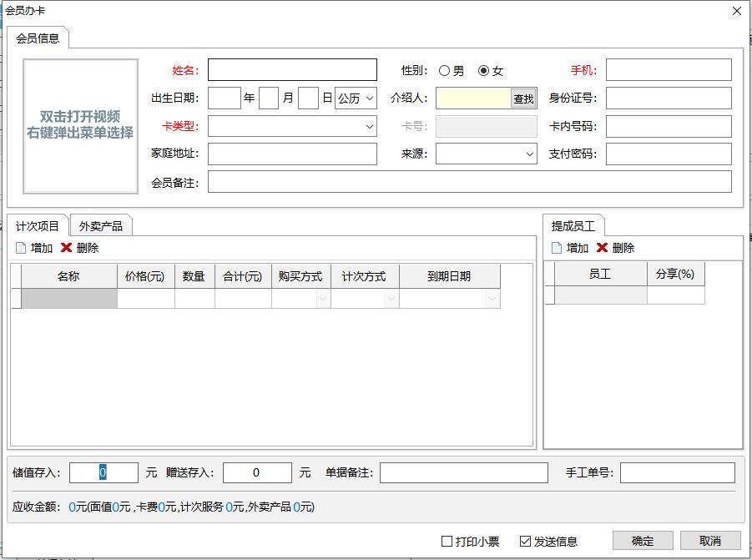Screen dimensions: 752x560
Task: Click 增加 icon in 提成员工 panel
Action: click(557, 248)
